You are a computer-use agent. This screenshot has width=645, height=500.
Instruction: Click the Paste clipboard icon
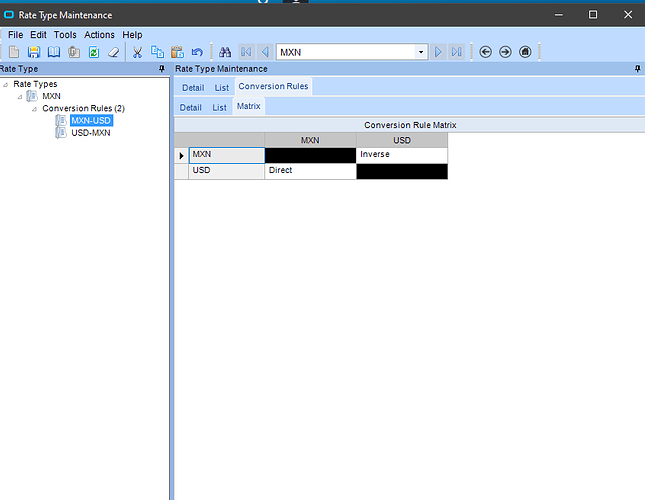point(177,52)
